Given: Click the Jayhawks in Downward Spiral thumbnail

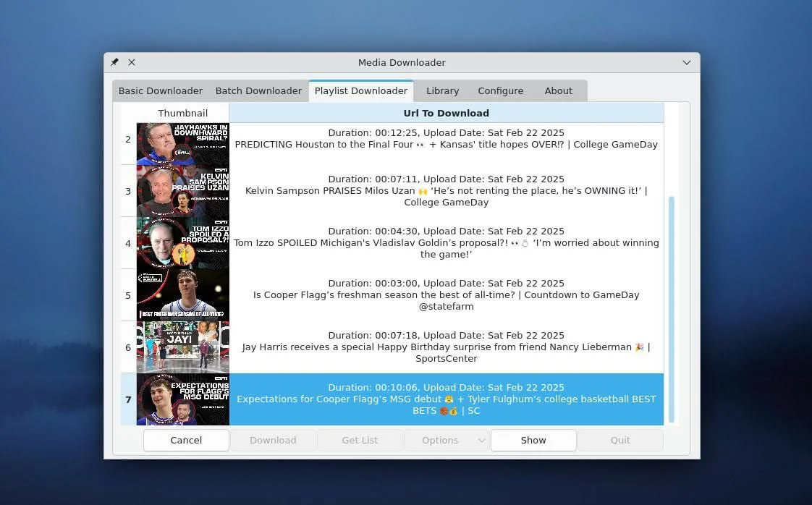Looking at the screenshot, I should click(182, 143).
